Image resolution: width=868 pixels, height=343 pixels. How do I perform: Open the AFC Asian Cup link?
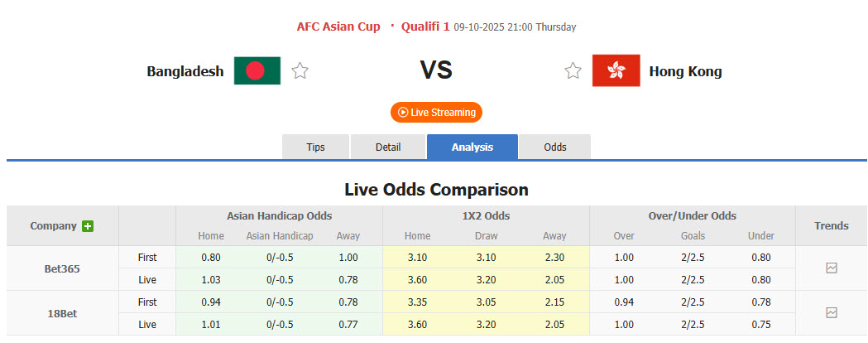tap(338, 27)
